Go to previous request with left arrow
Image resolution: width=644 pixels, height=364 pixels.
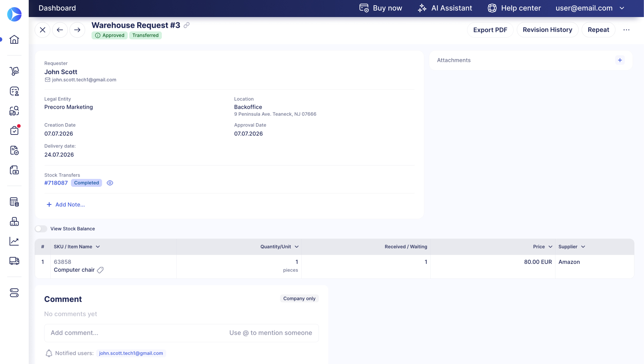coord(60,30)
